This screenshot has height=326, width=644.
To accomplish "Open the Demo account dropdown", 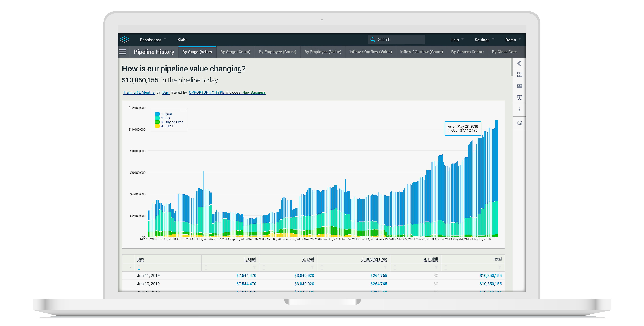I will tap(512, 40).
